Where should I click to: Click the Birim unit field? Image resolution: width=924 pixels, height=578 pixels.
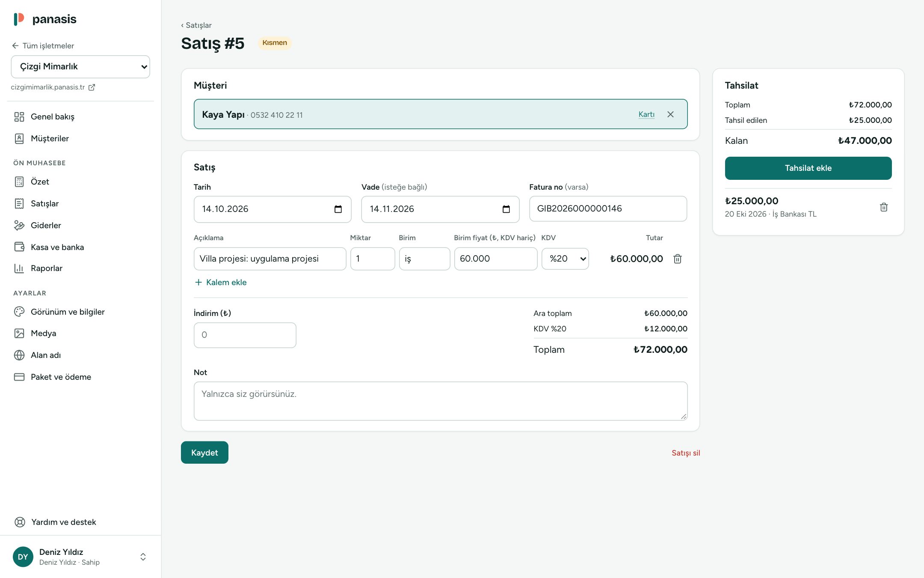(424, 259)
